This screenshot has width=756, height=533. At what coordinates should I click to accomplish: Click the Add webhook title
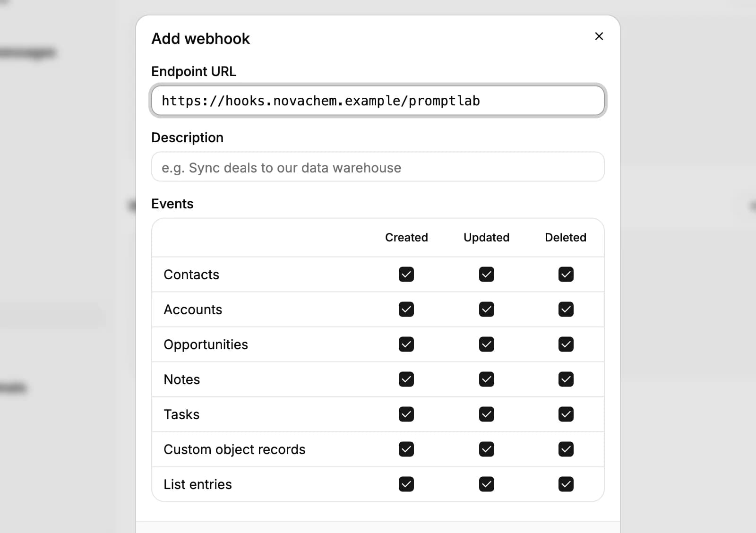(200, 39)
